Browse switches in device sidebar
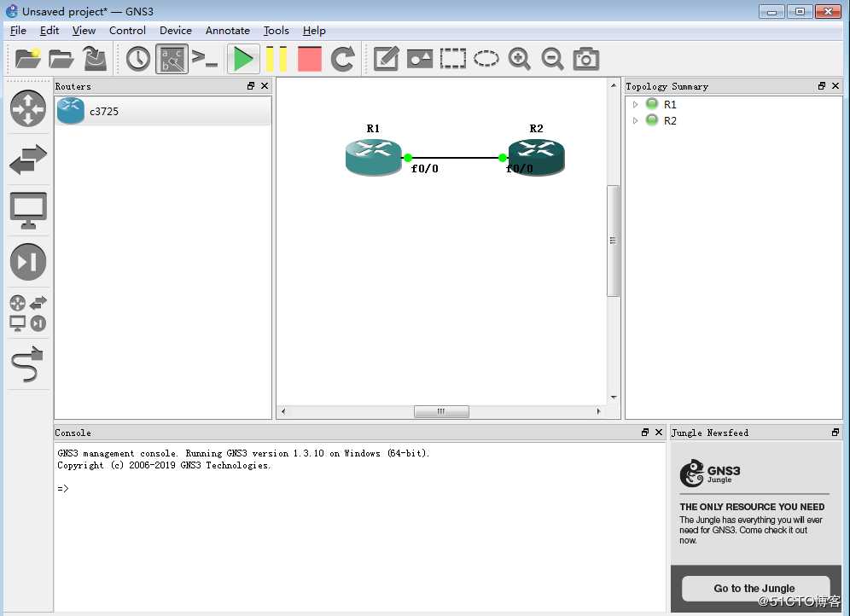850x616 pixels. point(28,160)
